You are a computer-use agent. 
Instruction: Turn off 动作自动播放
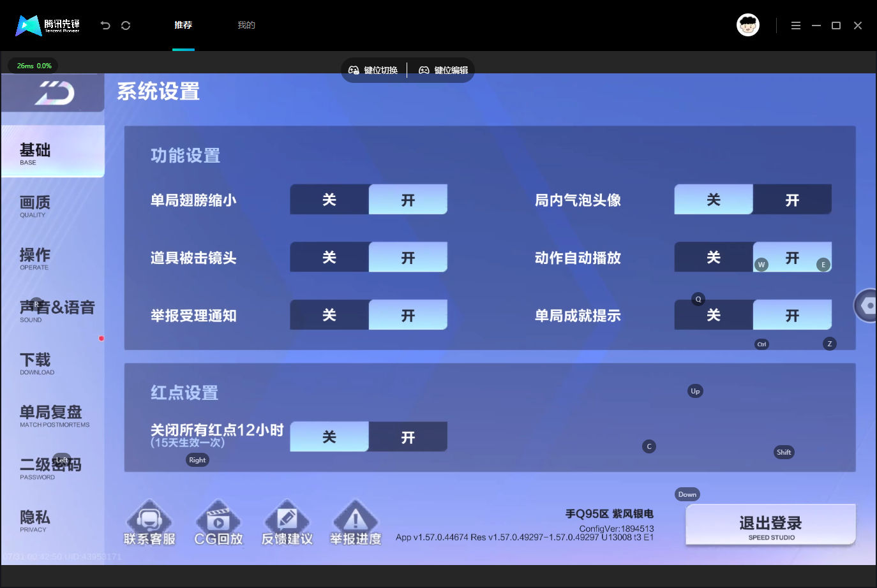click(714, 257)
